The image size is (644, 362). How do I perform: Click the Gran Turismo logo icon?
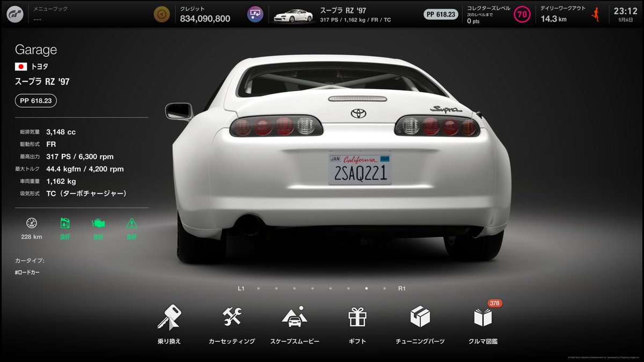14,14
